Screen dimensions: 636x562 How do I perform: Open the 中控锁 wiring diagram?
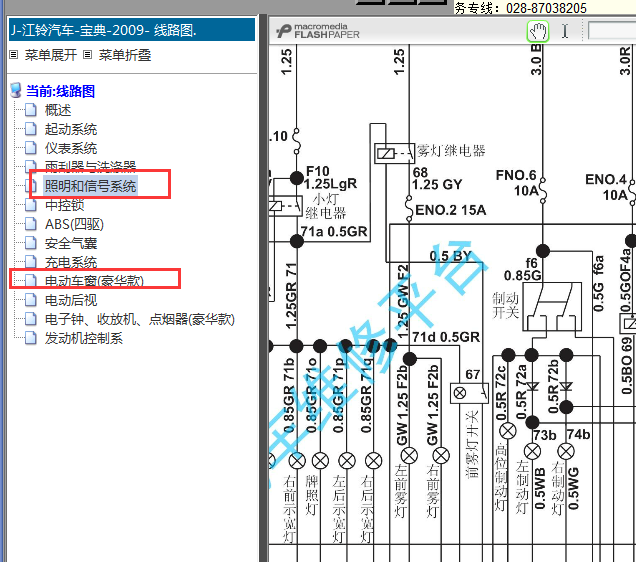[x=64, y=205]
